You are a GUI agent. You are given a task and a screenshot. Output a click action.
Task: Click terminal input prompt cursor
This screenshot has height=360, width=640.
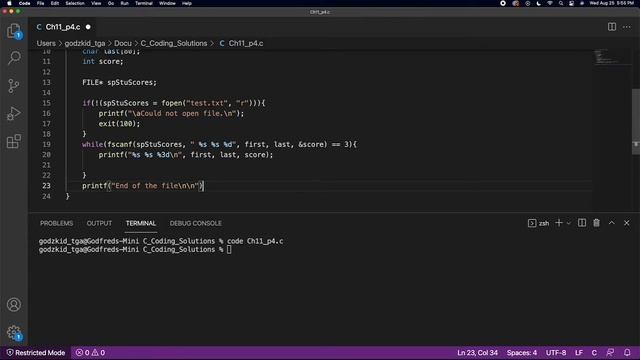[229, 249]
